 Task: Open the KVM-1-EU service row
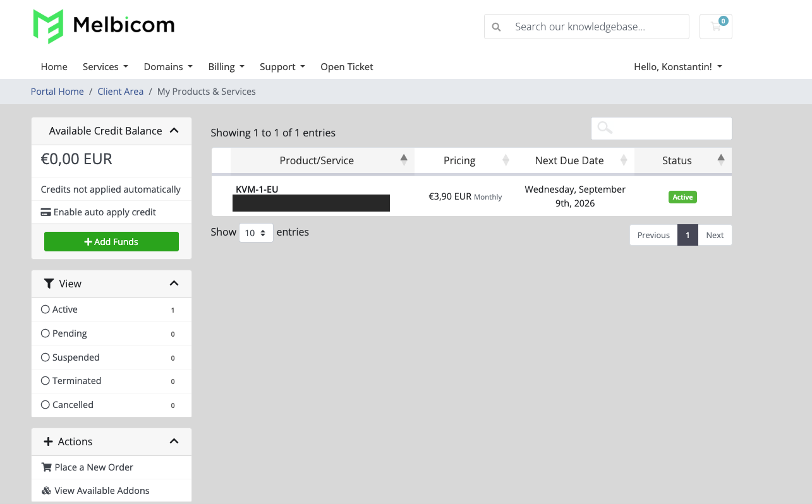click(471, 196)
